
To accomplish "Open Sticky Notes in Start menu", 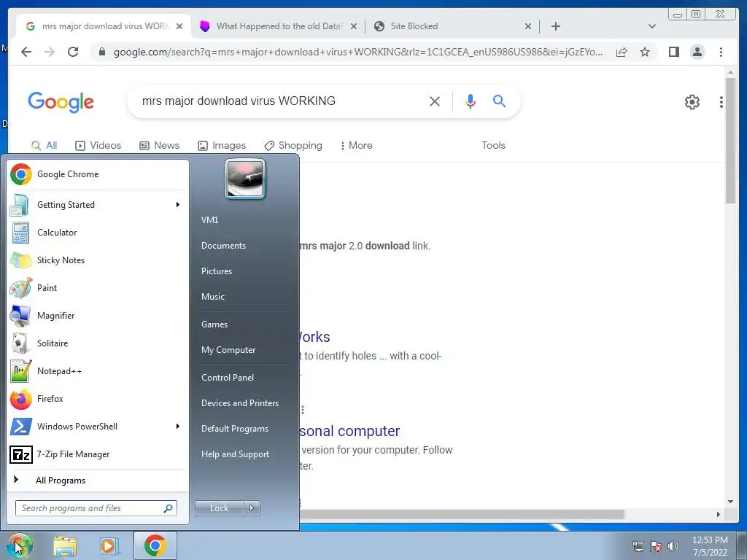I will pos(98,260).
